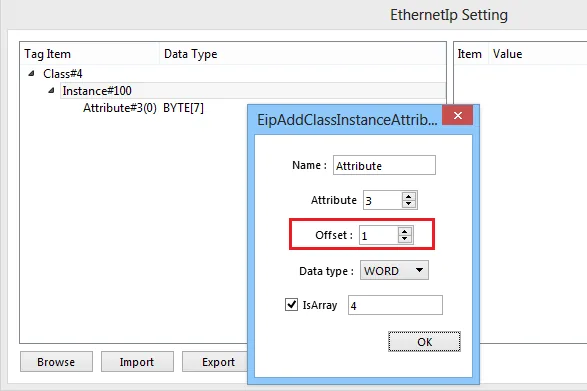Close the EipAddClassInstanceAttrib dialog
The image size is (587, 391).
pyautogui.click(x=457, y=115)
